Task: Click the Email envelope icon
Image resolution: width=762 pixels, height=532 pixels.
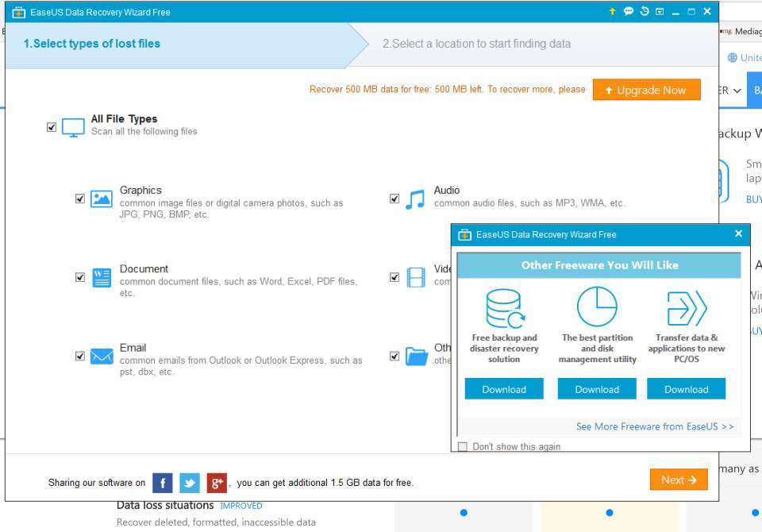Action: point(102,357)
